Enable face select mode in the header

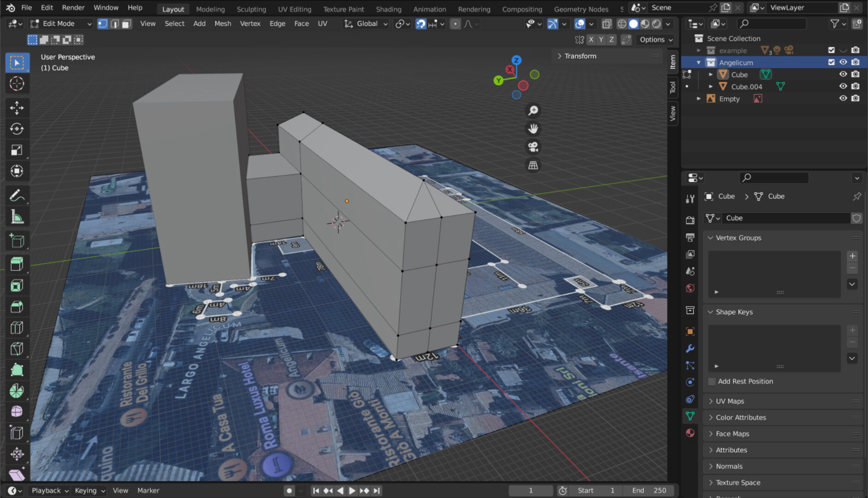pyautogui.click(x=126, y=24)
